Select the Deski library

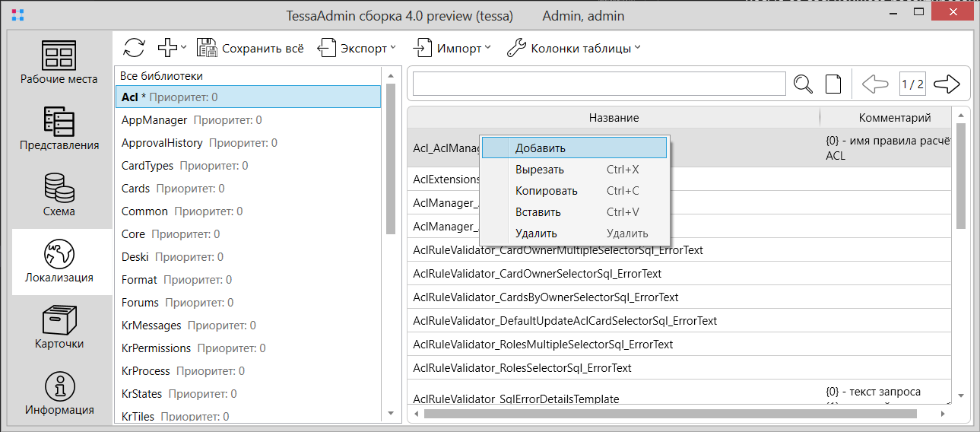click(248, 257)
